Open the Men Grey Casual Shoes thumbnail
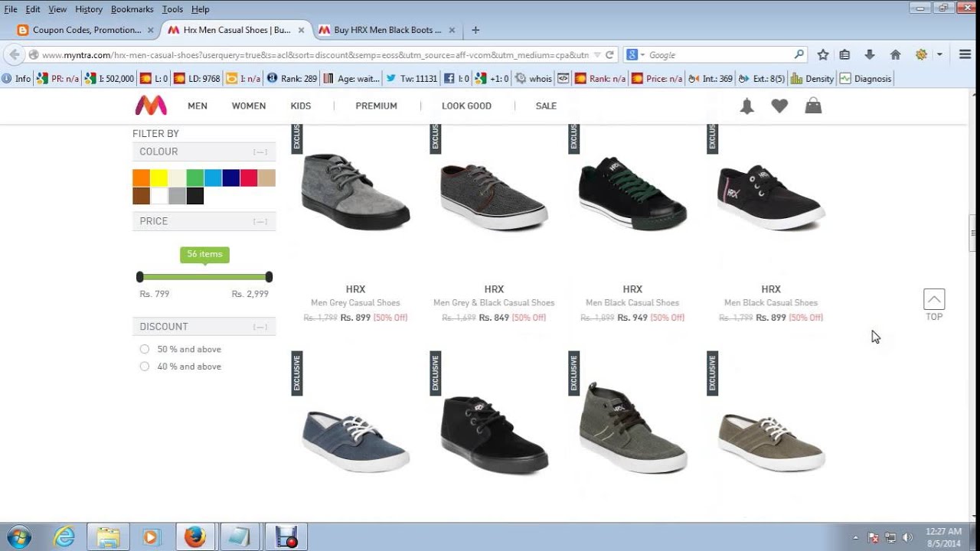Viewport: 980px width, 551px height. pos(355,191)
